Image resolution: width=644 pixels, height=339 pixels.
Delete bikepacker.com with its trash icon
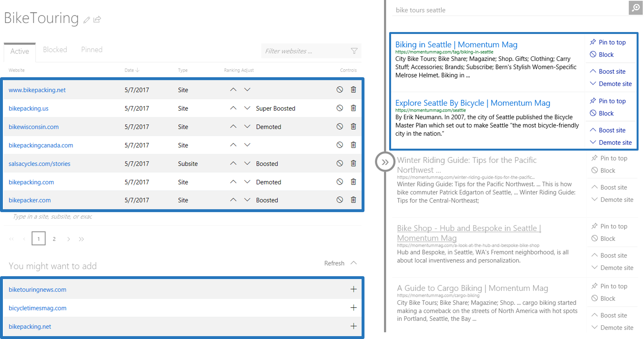coord(353,200)
